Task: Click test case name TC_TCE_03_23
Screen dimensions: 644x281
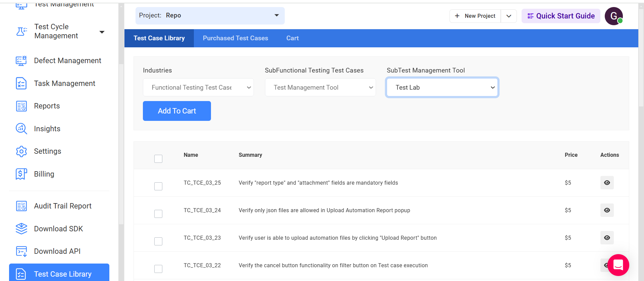Action: (x=202, y=238)
